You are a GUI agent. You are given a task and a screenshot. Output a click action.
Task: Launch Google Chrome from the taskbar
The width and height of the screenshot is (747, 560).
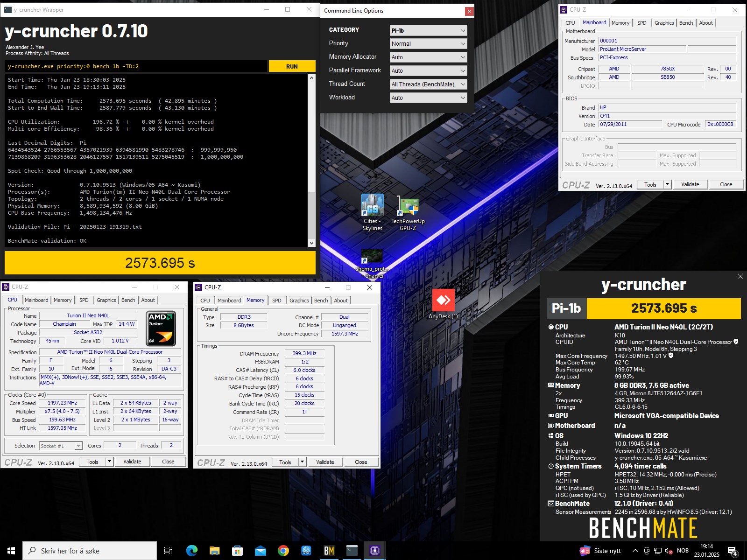(283, 551)
